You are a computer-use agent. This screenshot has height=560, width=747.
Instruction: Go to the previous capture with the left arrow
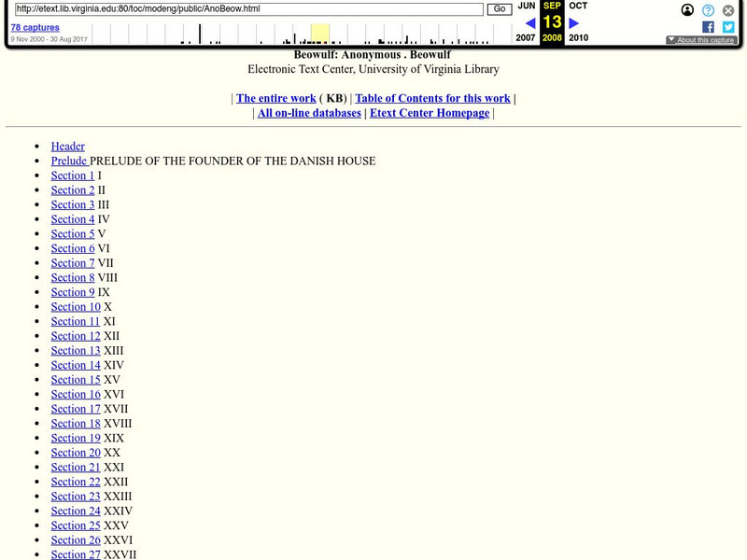point(530,22)
